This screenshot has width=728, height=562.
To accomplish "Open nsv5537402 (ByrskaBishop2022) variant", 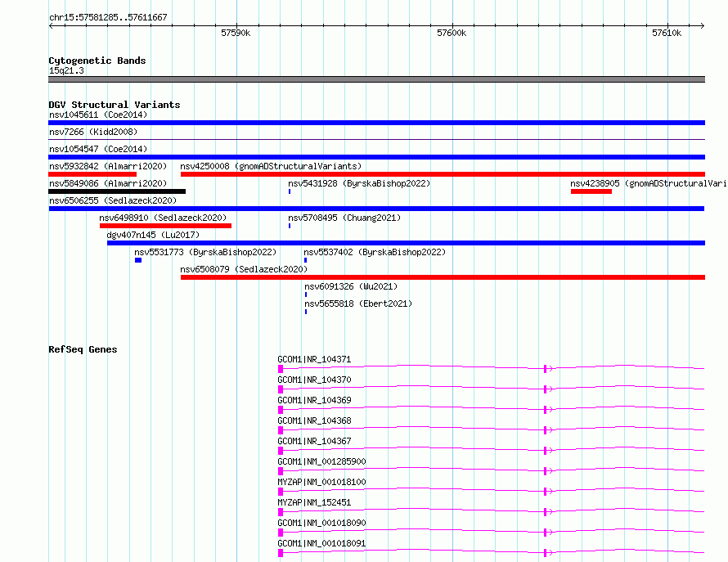I will (x=375, y=252).
